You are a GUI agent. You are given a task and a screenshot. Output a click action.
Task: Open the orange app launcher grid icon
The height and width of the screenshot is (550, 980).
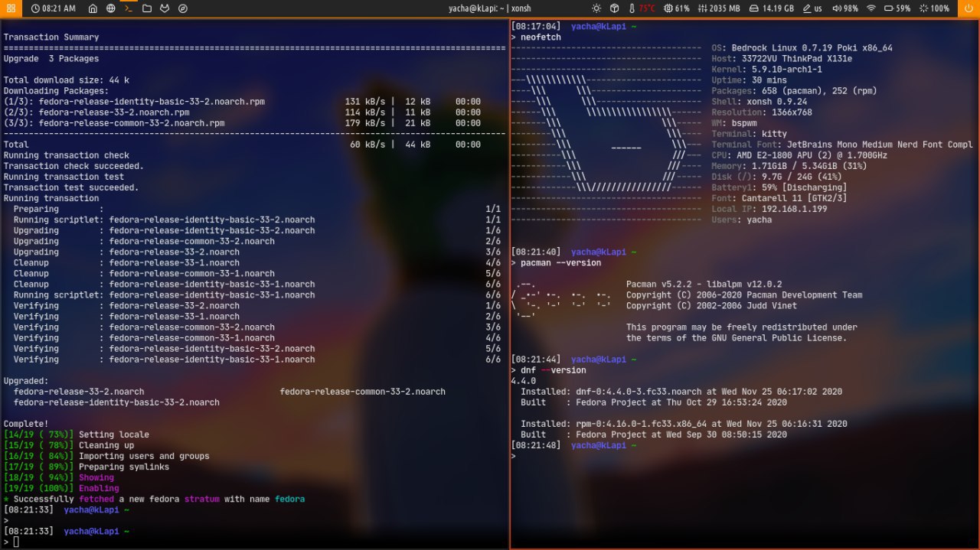click(11, 8)
